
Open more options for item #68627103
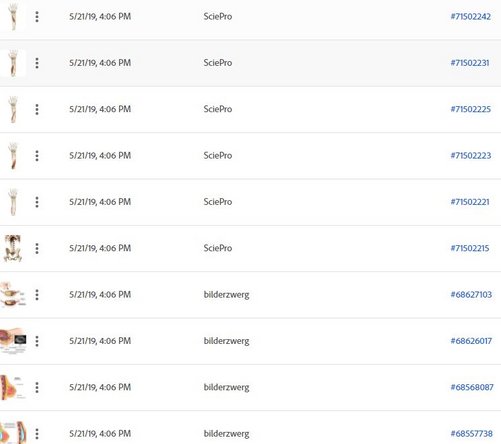(37, 295)
